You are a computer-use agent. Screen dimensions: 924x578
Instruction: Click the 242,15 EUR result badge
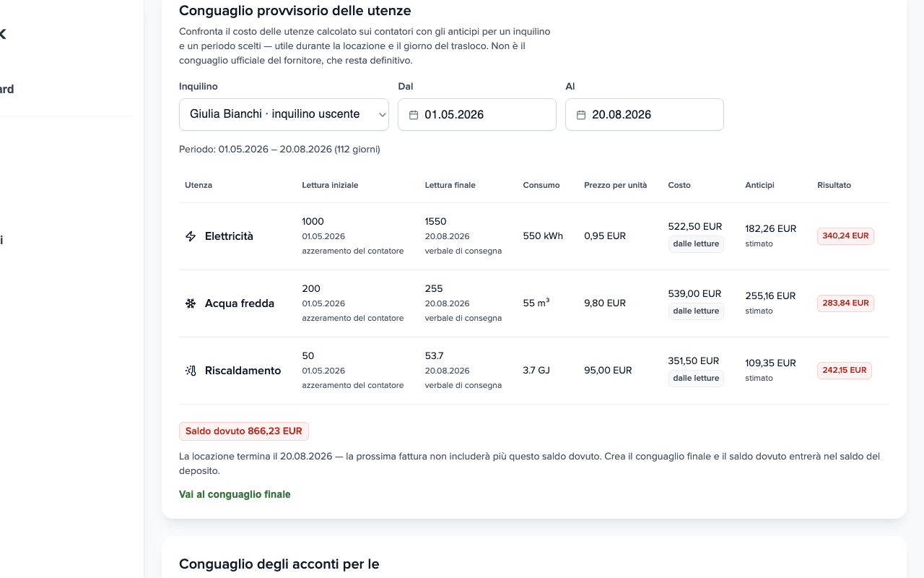click(844, 371)
